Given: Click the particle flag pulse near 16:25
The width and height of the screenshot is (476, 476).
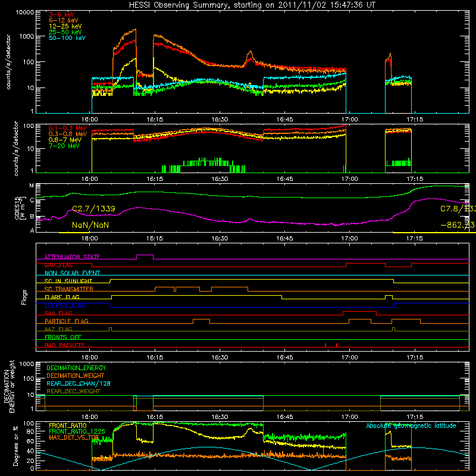Looking at the screenshot, I should click(x=201, y=320).
